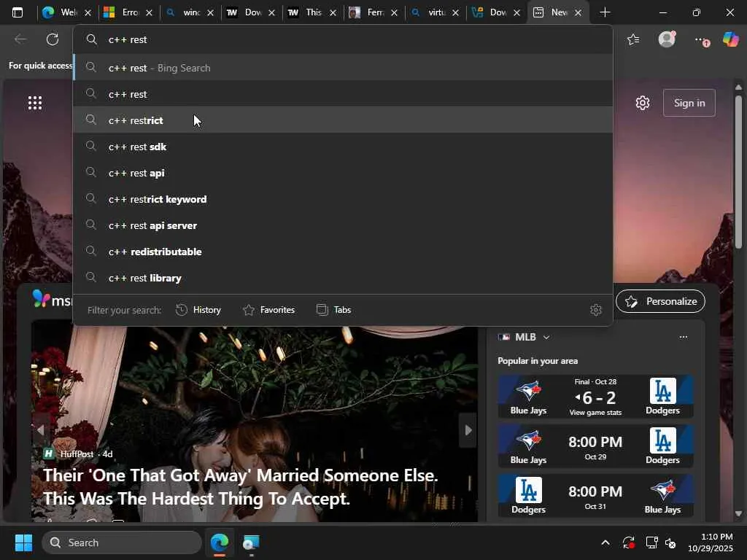Click page scrollbar up arrow
The width and height of the screenshot is (747, 560).
tap(738, 87)
